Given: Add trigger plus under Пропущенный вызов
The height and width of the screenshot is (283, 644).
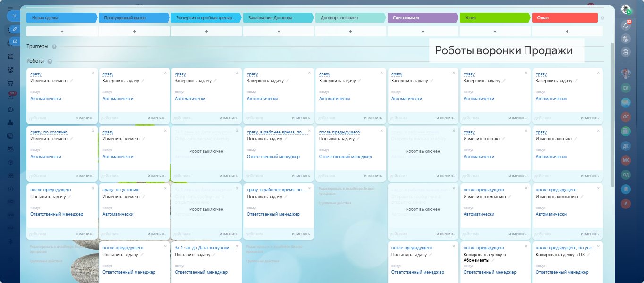Looking at the screenshot, I should tap(134, 31).
